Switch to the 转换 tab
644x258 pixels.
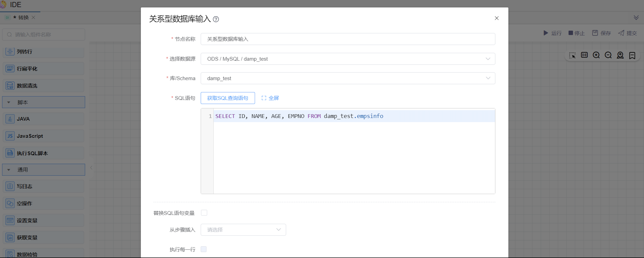(x=23, y=17)
